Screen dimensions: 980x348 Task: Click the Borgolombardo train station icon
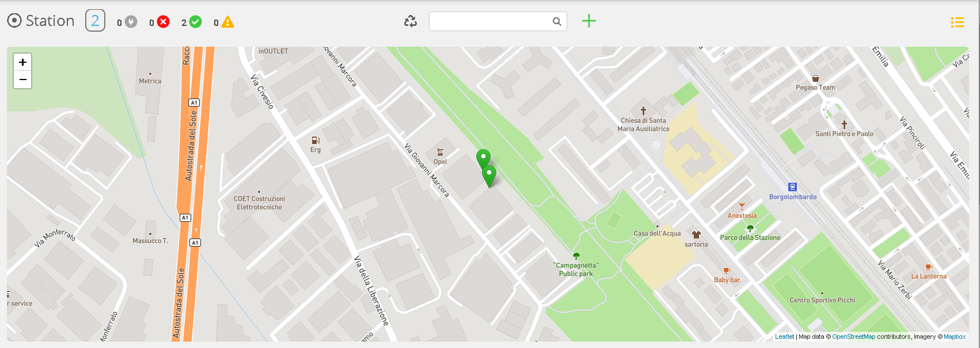click(792, 187)
